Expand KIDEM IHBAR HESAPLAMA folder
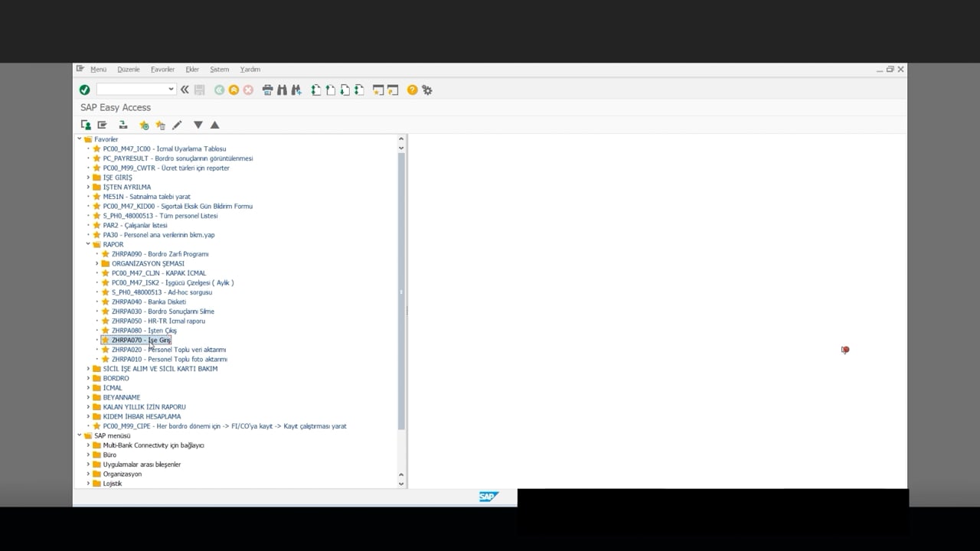The width and height of the screenshot is (980, 551). tap(88, 416)
